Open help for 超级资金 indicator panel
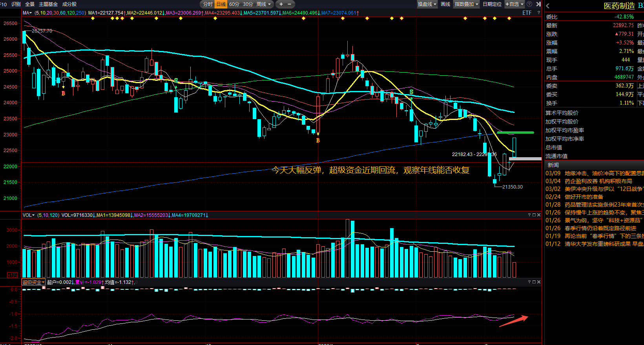The image size is (644, 345). point(529,282)
